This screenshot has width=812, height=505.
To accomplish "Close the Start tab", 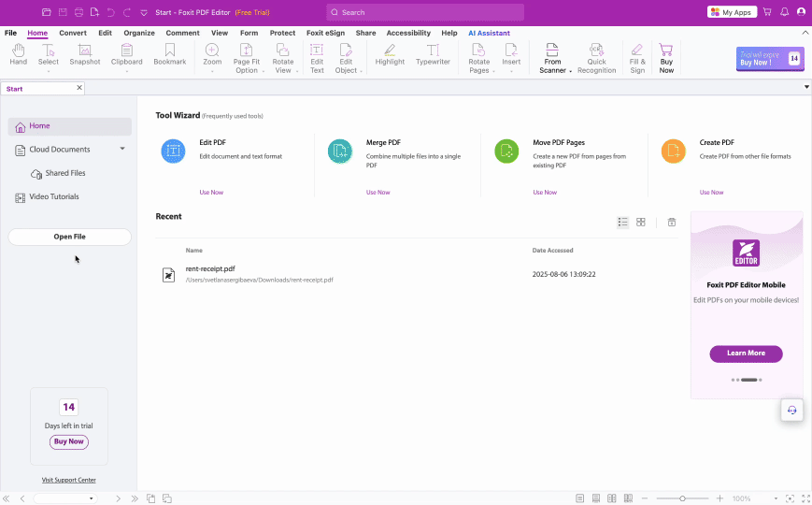I will (x=79, y=88).
